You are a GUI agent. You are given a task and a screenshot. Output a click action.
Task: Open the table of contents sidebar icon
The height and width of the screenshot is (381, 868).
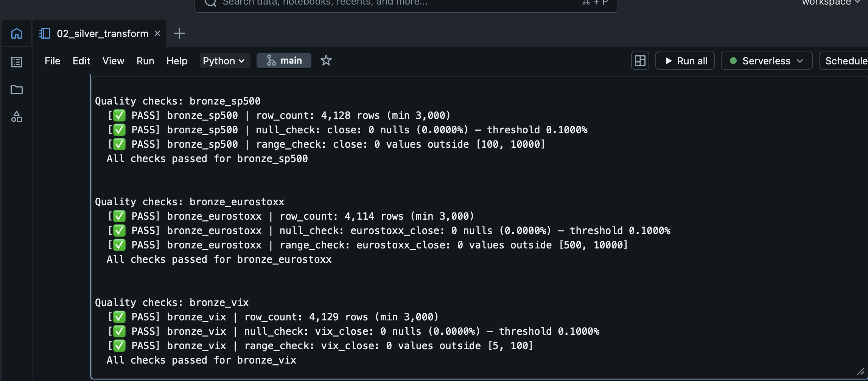point(17,62)
